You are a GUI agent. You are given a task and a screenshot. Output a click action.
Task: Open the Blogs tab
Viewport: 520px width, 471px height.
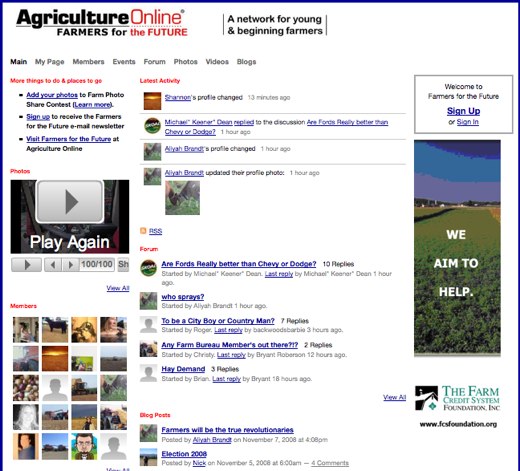tap(246, 62)
